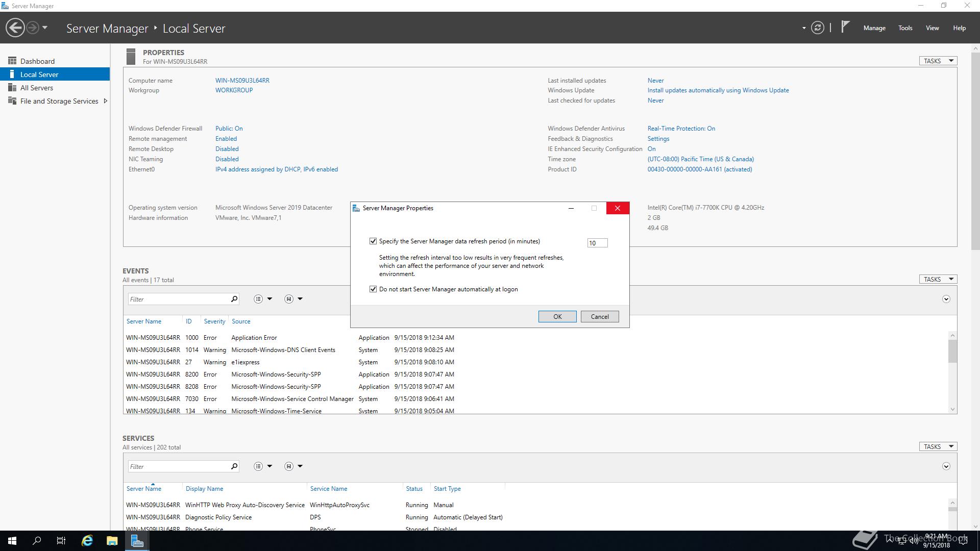
Task: Click Cancel in Server Manager Properties
Action: click(x=600, y=317)
